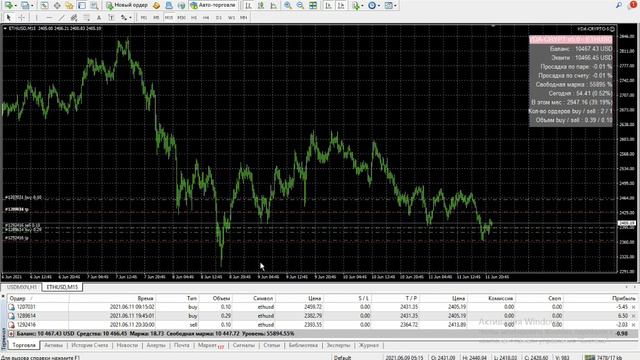Image resolution: width=640 pixels, height=360 pixels.
Task: Toggle the chart shift icon
Action: click(x=341, y=5)
